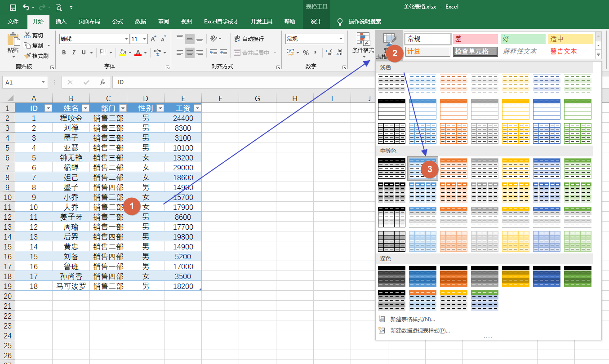
Task: Apply the 好 (Good) cell style
Action: pyautogui.click(x=523, y=39)
